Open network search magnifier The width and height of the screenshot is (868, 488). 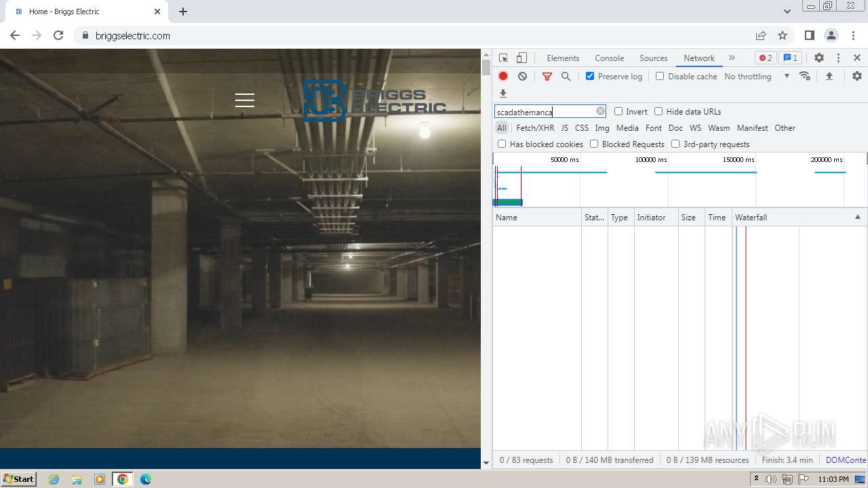click(x=566, y=77)
